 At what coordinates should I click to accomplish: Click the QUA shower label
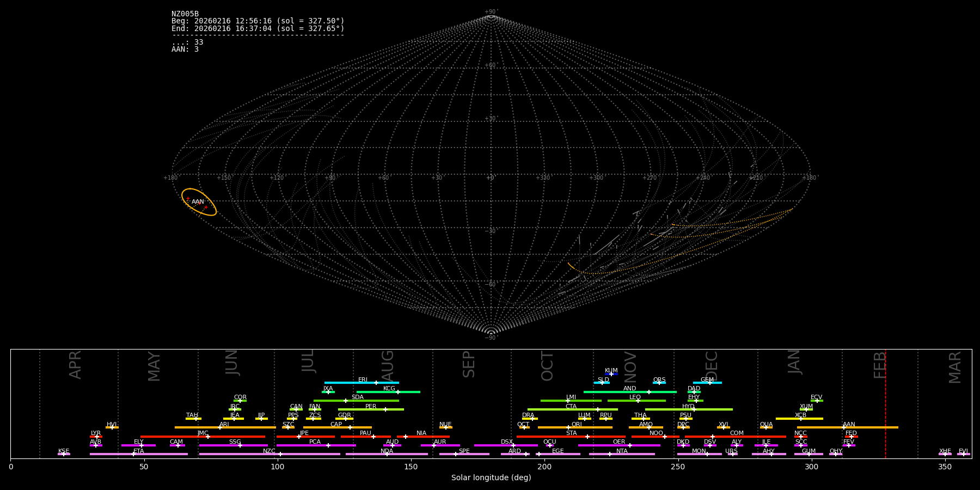point(766,425)
